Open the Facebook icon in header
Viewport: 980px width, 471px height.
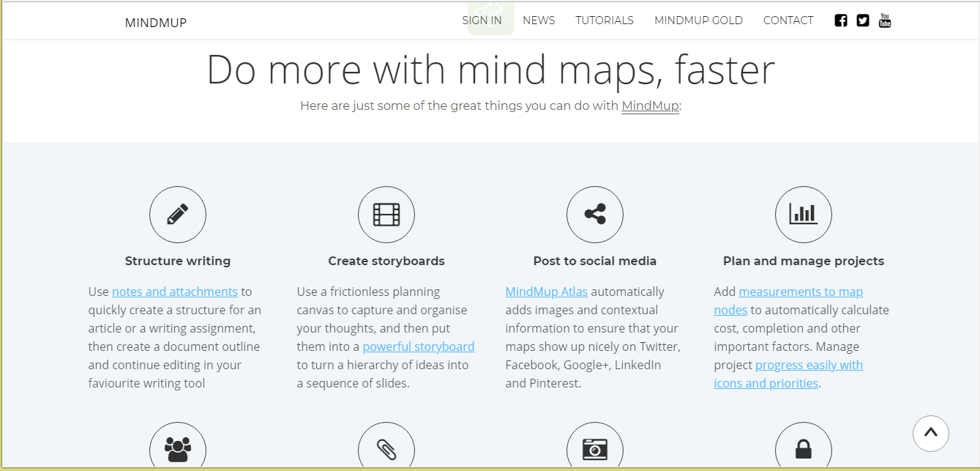841,21
